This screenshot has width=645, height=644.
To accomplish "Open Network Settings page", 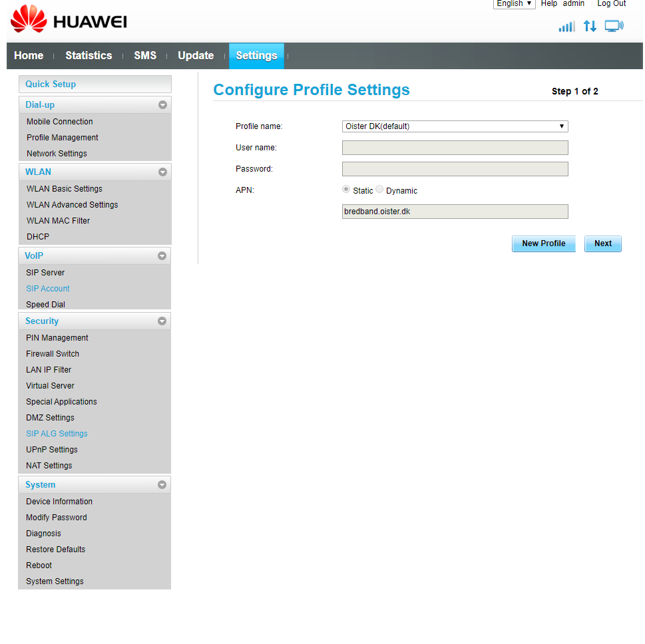I will pos(57,154).
